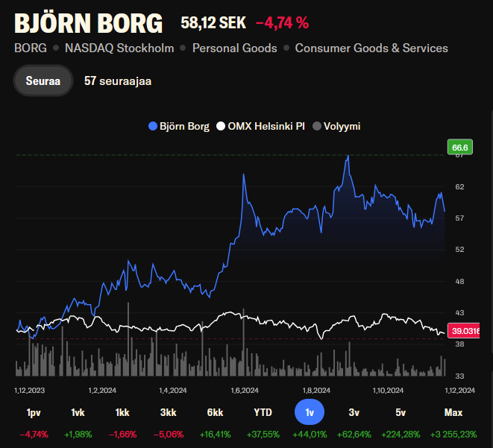493x448 pixels.
Task: Click the Seuraa follow button
Action: pyautogui.click(x=43, y=81)
